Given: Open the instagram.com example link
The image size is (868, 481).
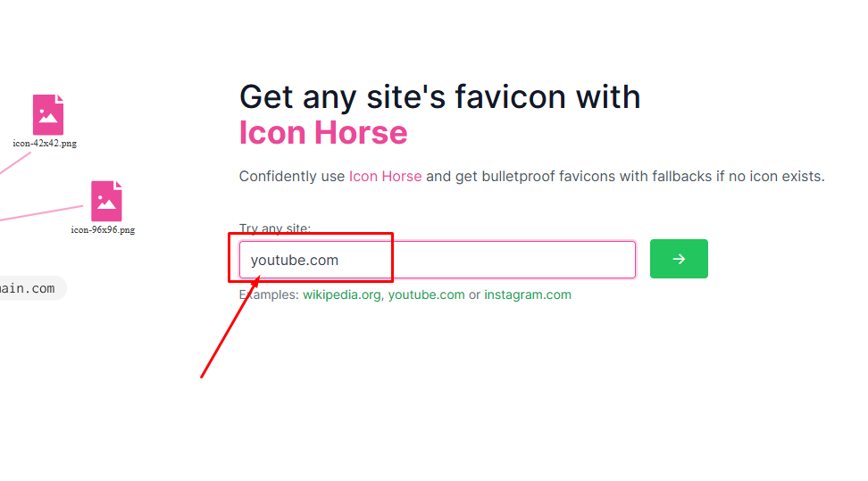Looking at the screenshot, I should [x=528, y=294].
